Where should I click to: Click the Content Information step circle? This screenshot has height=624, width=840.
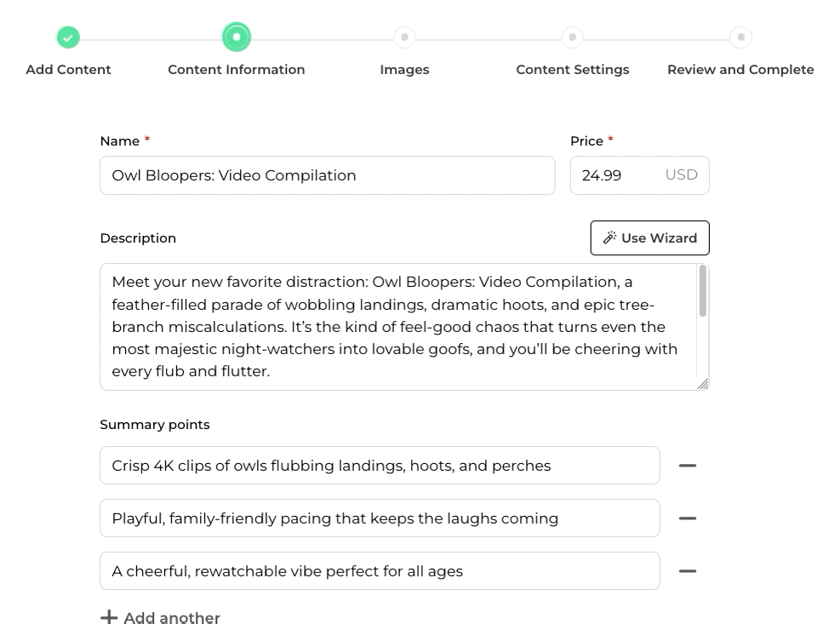[x=237, y=37]
